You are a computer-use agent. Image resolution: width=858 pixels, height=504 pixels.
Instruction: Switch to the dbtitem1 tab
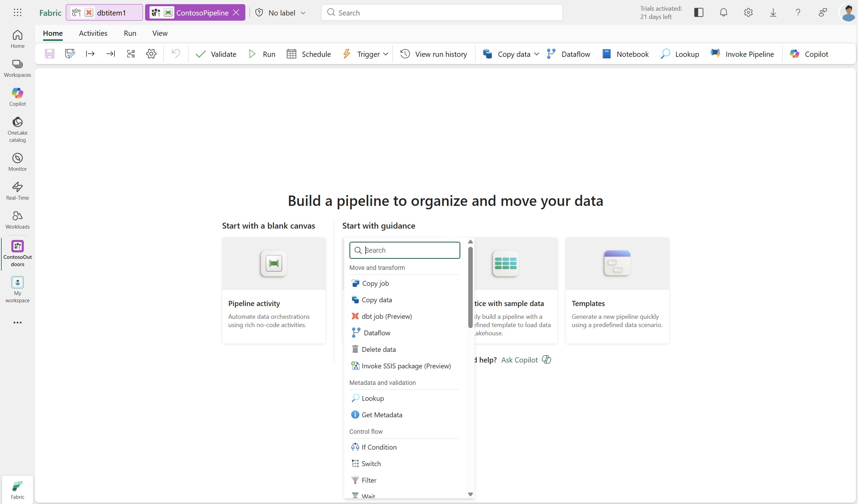click(x=104, y=13)
